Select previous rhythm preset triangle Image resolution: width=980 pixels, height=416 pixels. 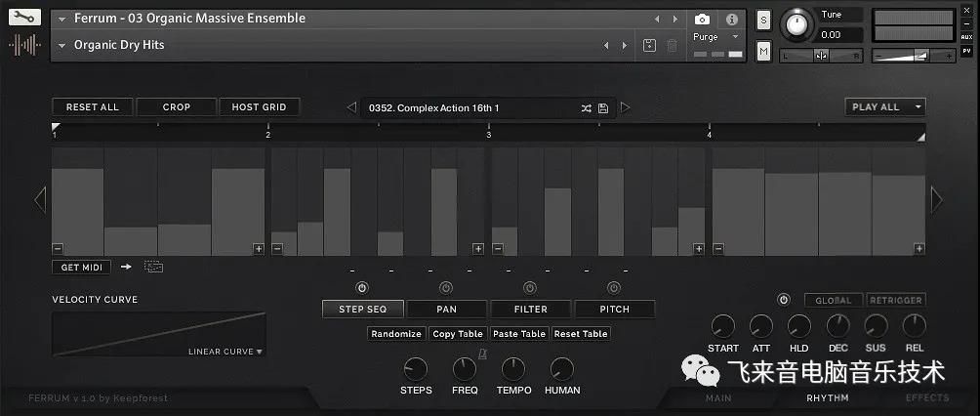[351, 107]
